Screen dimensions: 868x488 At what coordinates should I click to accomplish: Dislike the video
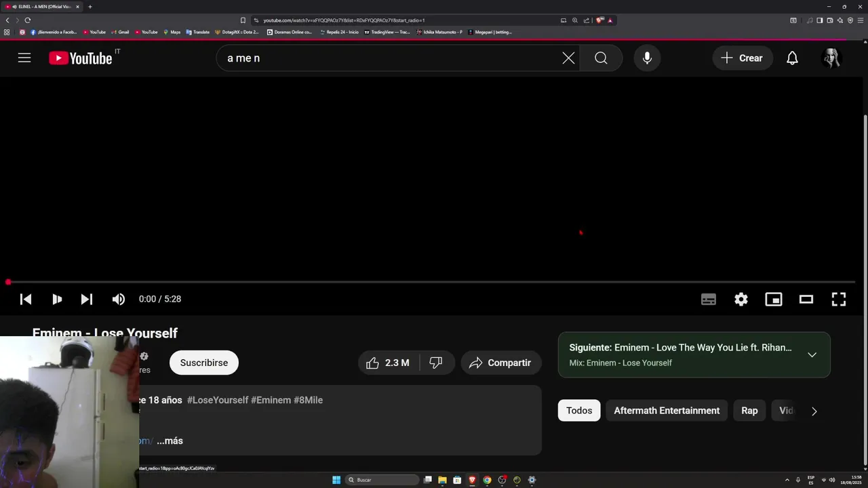coord(436,363)
